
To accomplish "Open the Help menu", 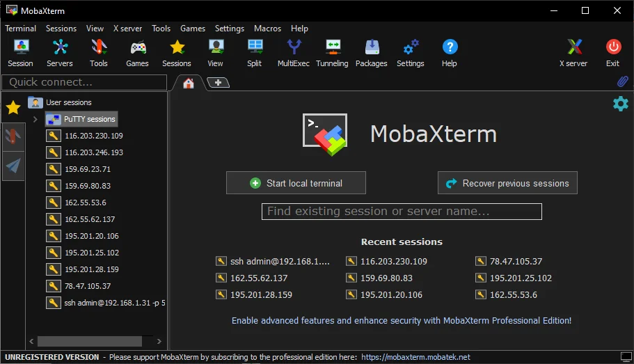I will [x=300, y=29].
